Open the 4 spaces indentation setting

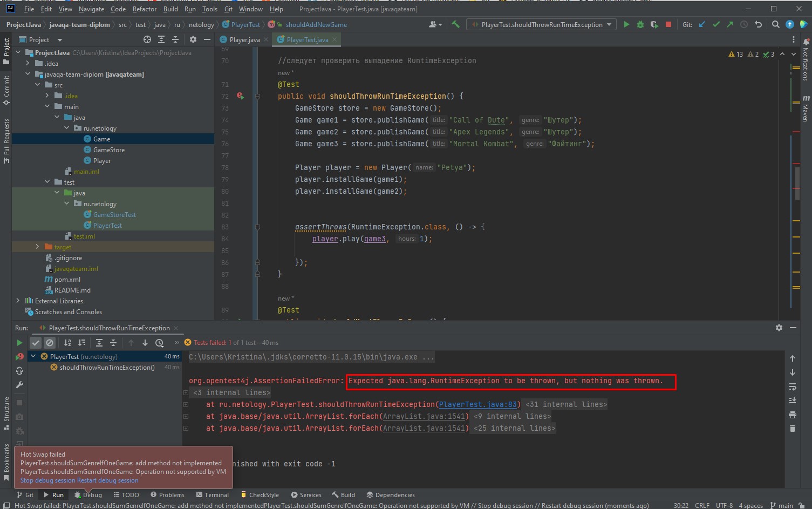pyautogui.click(x=750, y=505)
